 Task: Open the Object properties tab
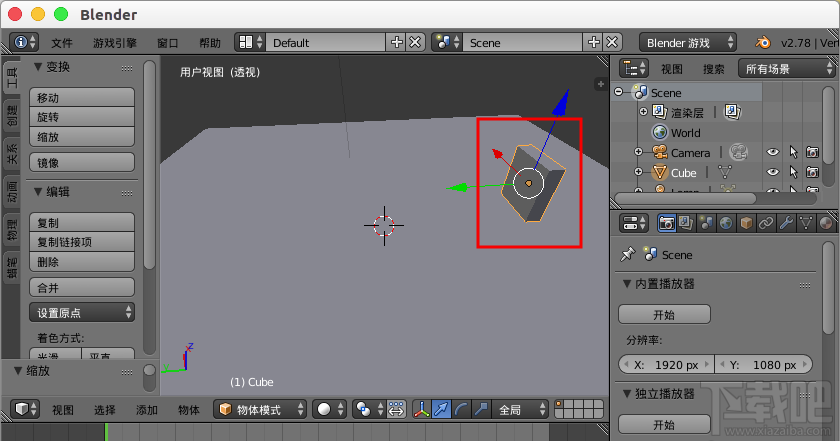[x=746, y=223]
